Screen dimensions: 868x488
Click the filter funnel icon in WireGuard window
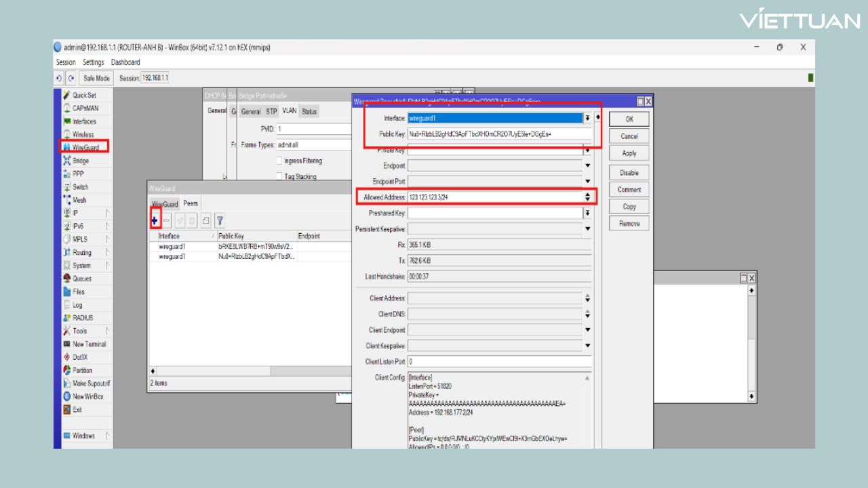click(220, 220)
